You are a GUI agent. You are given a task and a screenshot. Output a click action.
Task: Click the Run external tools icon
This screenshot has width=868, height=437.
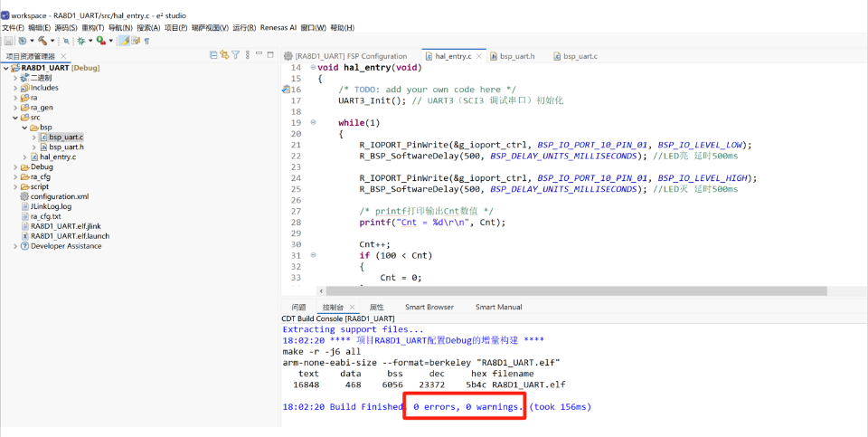(x=100, y=41)
